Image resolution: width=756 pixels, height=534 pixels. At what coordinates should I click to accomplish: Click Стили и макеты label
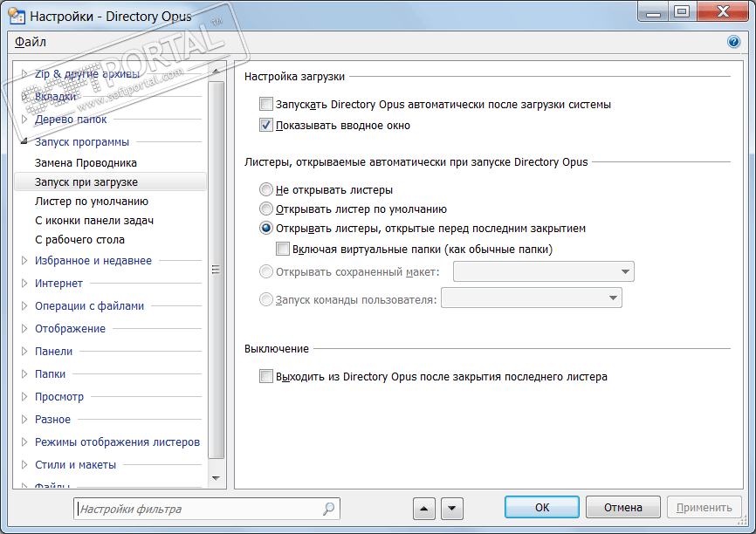point(75,464)
